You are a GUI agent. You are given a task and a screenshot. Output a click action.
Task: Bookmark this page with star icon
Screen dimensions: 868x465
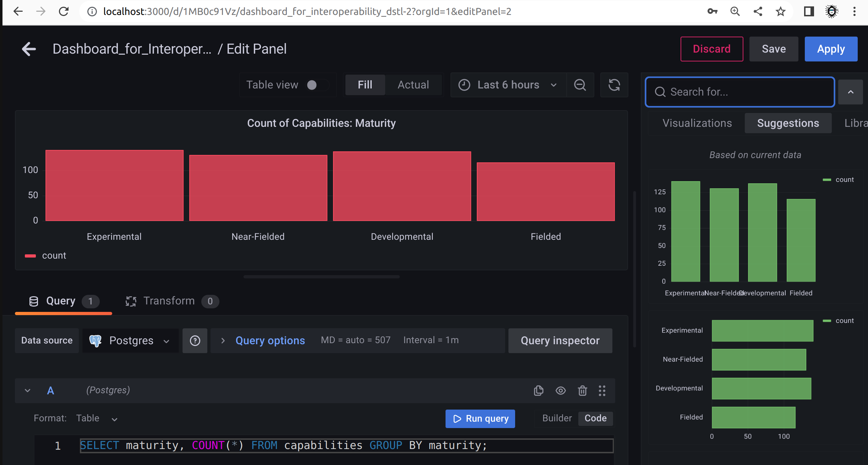(x=780, y=12)
